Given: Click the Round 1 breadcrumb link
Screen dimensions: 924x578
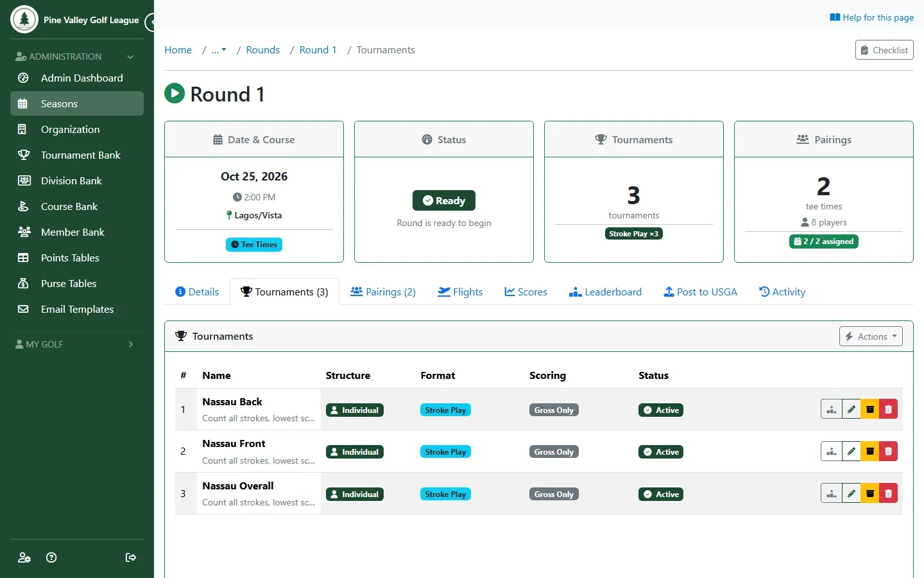Looking at the screenshot, I should pos(318,50).
